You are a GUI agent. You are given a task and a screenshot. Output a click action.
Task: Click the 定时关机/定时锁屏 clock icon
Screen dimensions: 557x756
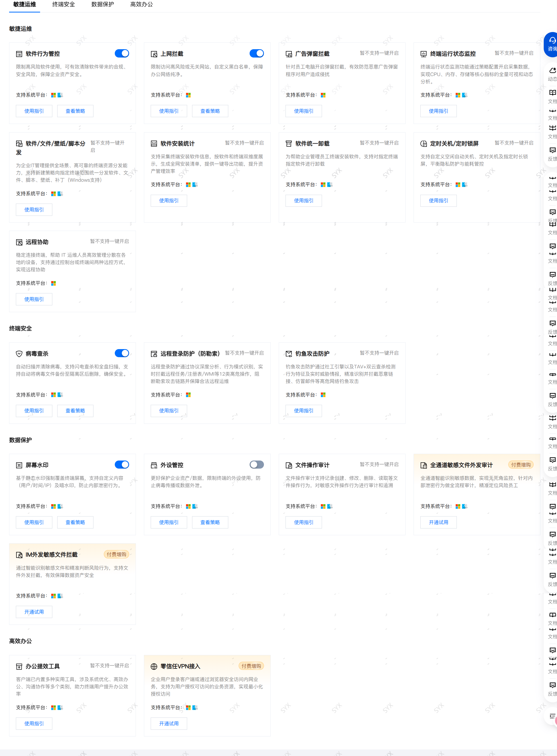click(x=424, y=144)
